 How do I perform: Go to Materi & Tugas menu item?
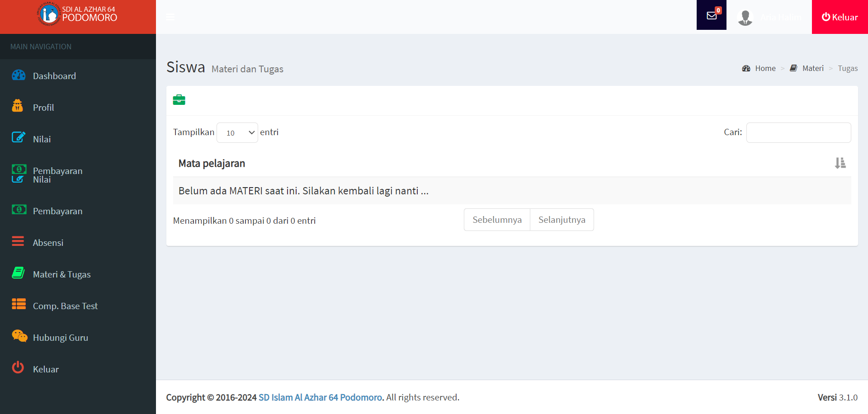coord(61,274)
